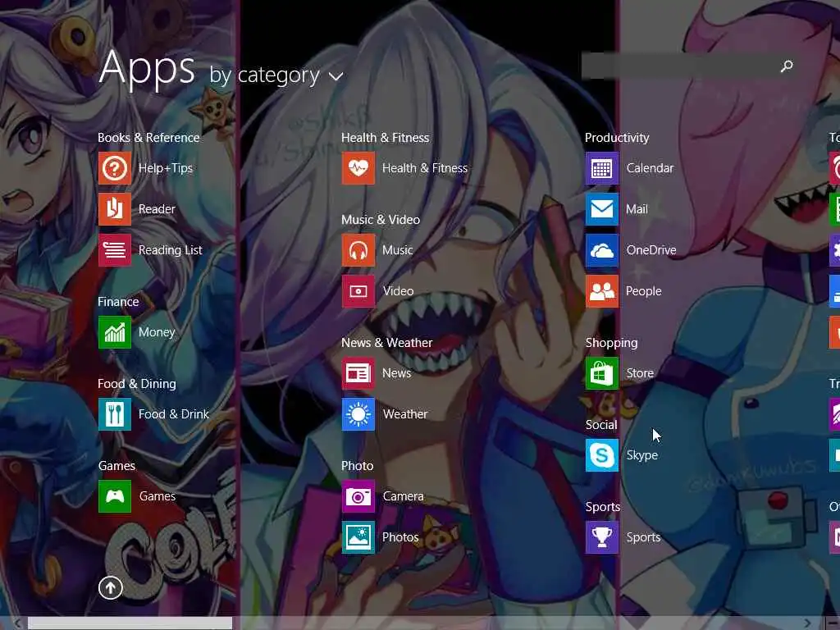Open the Mail envelope icon
The height and width of the screenshot is (630, 840).
coord(602,209)
